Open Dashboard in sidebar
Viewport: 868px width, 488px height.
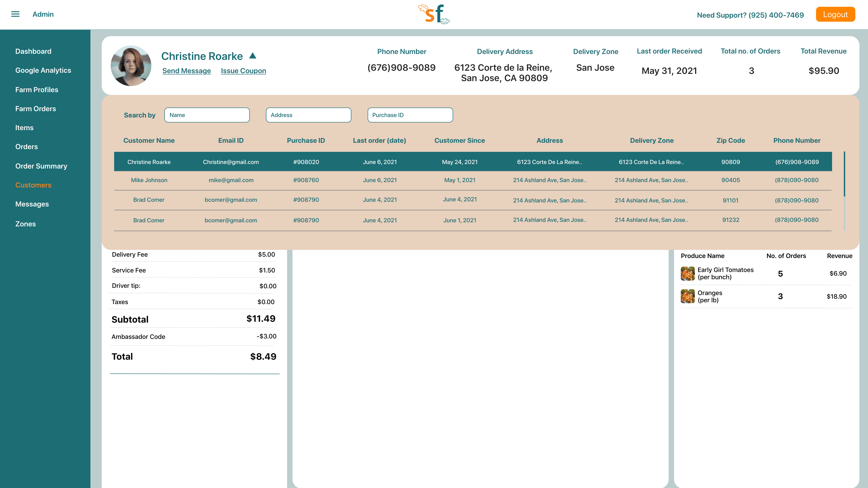click(33, 51)
